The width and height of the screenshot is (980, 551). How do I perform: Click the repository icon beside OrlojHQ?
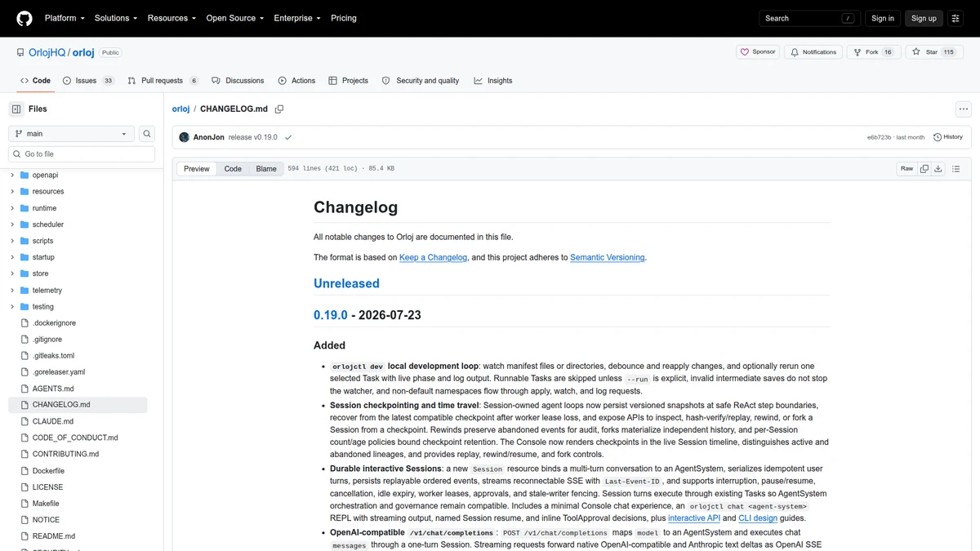20,52
